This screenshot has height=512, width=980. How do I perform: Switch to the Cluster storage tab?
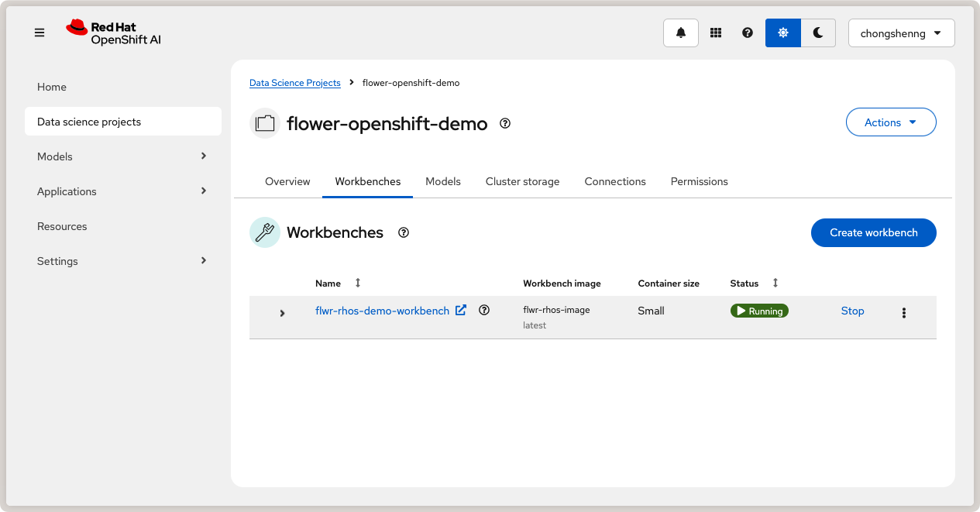522,181
